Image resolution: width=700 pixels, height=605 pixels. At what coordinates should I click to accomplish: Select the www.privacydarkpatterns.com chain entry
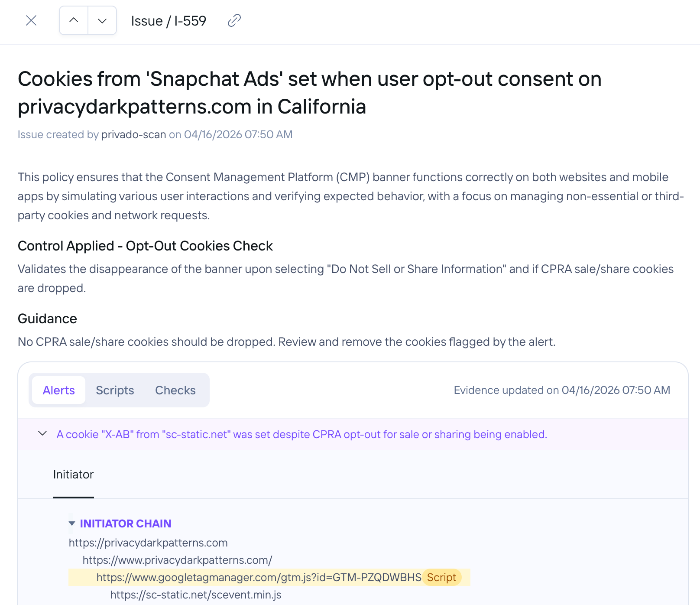pyautogui.click(x=177, y=560)
